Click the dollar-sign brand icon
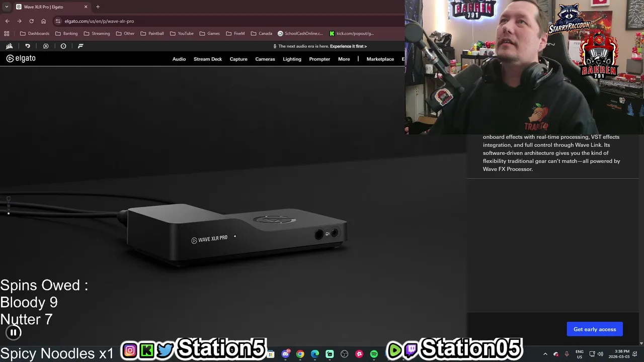The height and width of the screenshot is (362, 644). click(46, 46)
